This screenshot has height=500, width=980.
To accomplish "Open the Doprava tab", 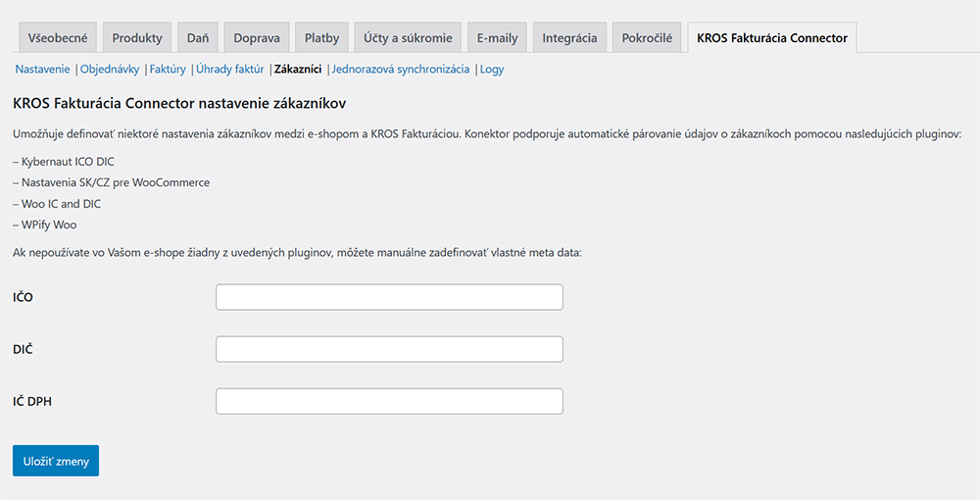I will pos(256,37).
